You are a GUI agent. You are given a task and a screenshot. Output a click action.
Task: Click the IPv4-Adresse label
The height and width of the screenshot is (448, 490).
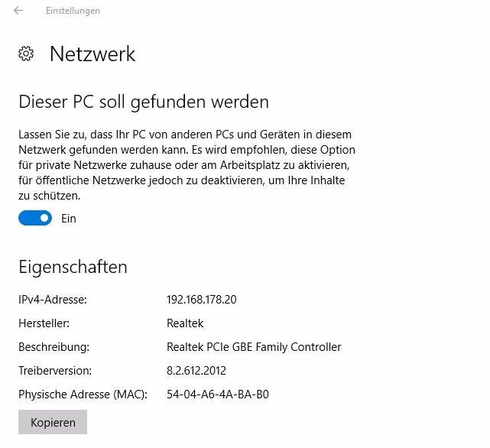(53, 300)
